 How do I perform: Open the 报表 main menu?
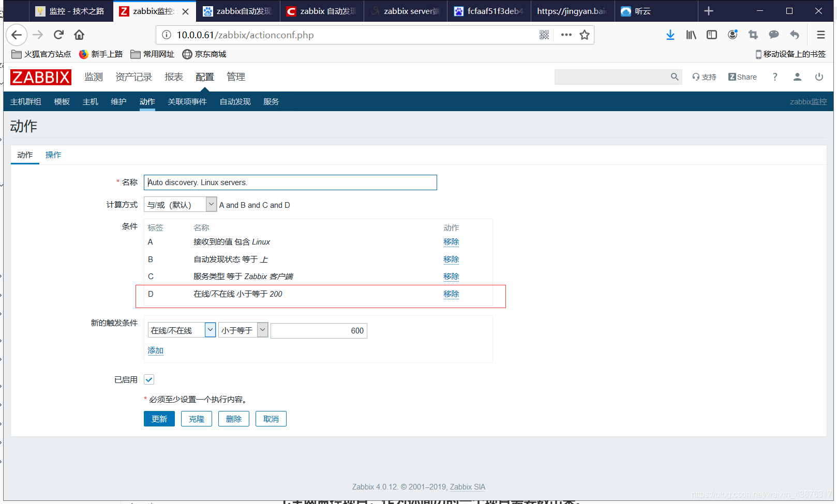click(x=174, y=77)
